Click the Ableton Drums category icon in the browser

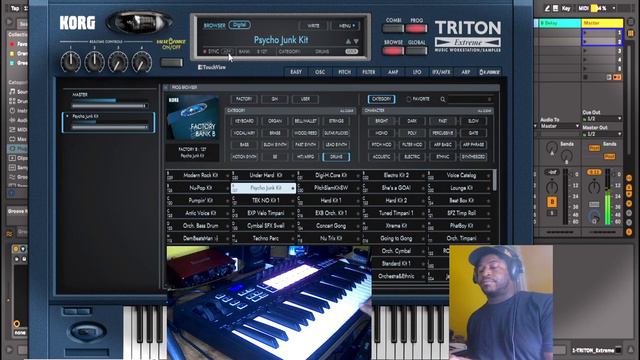[12, 101]
